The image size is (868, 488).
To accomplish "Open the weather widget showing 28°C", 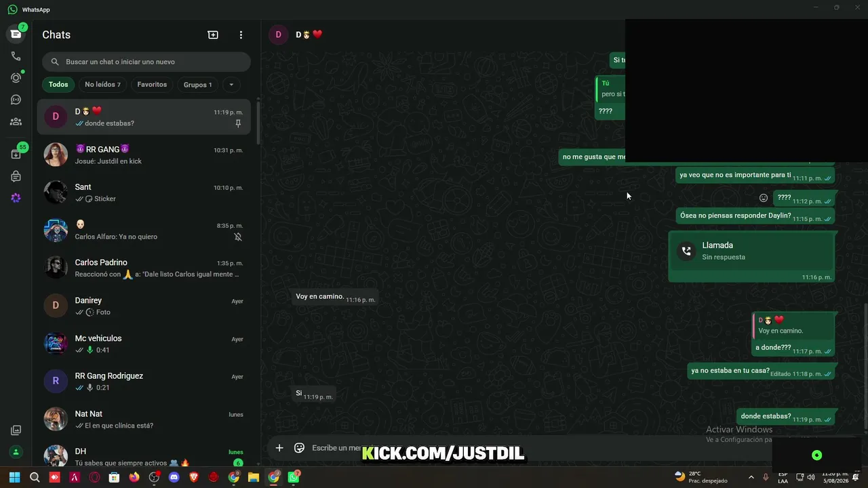I will (701, 477).
